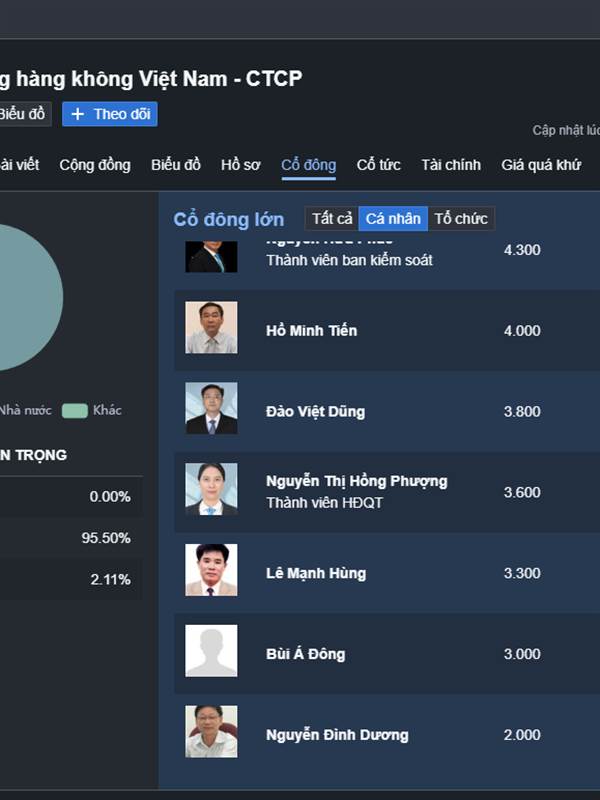
Task: Click the Khác legend color swatch
Action: pyautogui.click(x=75, y=411)
